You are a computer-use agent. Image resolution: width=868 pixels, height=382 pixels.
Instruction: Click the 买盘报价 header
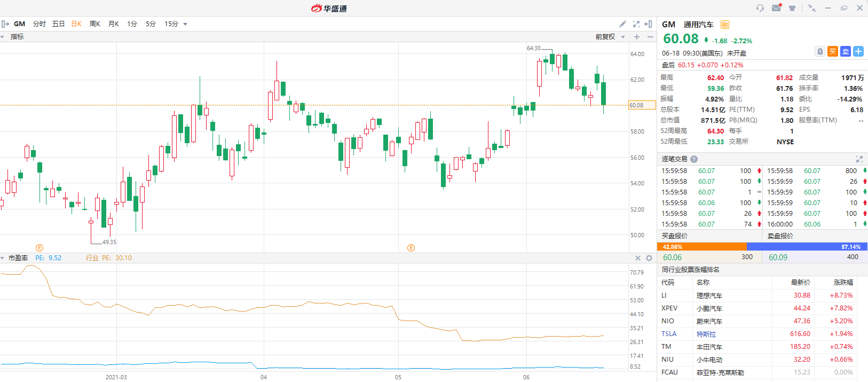675,236
